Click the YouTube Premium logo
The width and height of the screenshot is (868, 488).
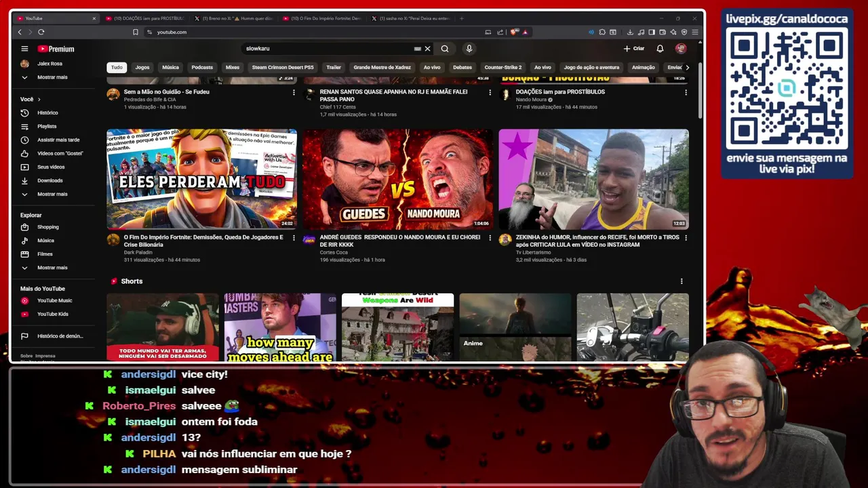click(x=56, y=49)
